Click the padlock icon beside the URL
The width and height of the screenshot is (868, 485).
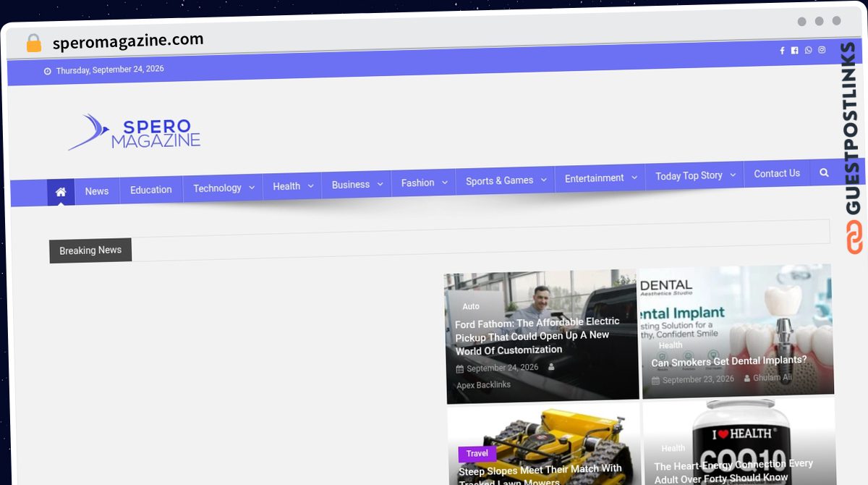pyautogui.click(x=34, y=43)
